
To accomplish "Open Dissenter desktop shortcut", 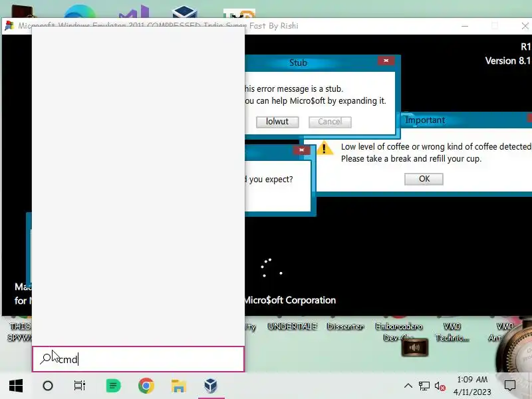I will 345,327.
